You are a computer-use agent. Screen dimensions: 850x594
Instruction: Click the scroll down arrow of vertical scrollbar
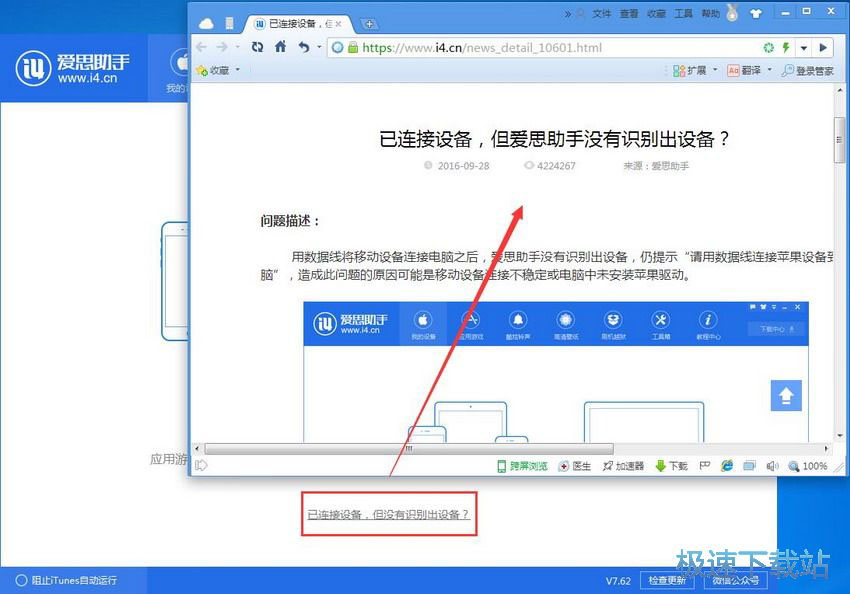[x=840, y=436]
